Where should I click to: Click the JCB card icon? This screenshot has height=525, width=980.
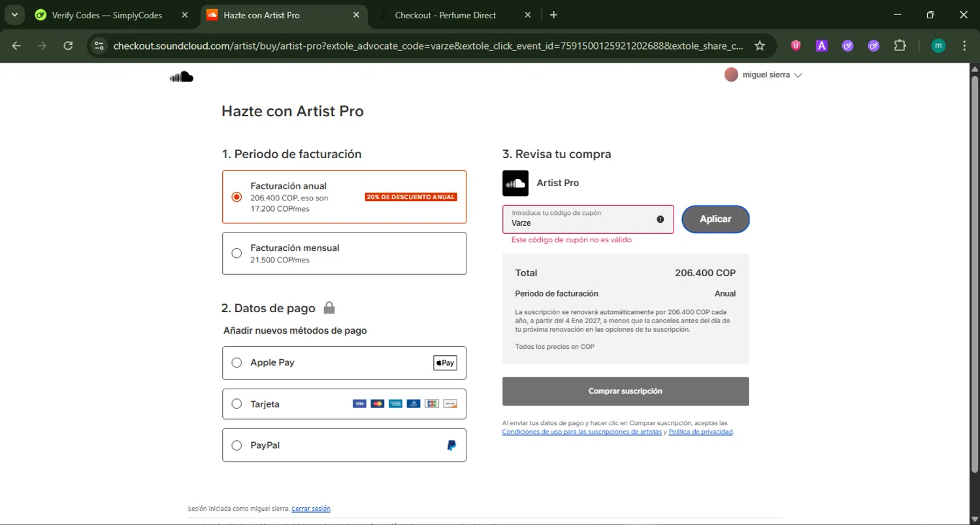coord(432,404)
